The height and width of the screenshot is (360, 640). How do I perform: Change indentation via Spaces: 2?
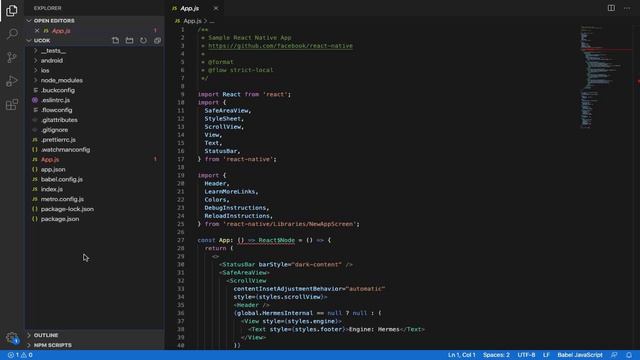496,355
